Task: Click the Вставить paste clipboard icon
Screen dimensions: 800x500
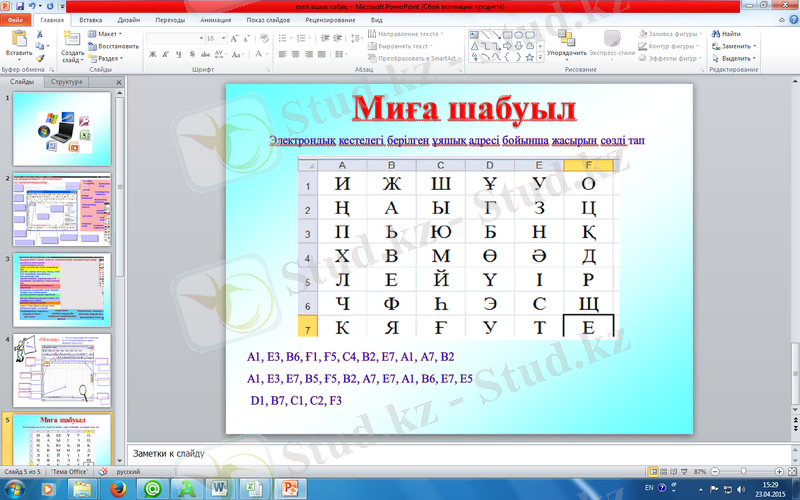Action: coord(19,39)
